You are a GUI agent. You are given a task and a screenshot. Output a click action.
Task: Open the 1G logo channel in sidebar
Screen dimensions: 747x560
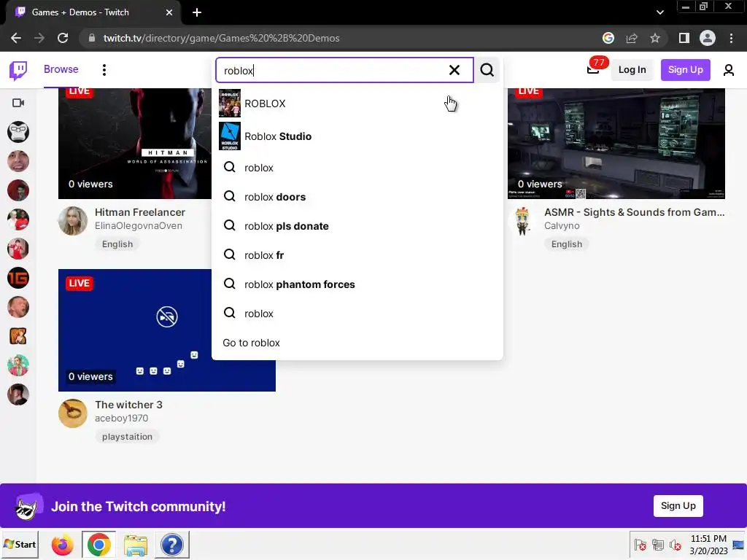pyautogui.click(x=18, y=278)
